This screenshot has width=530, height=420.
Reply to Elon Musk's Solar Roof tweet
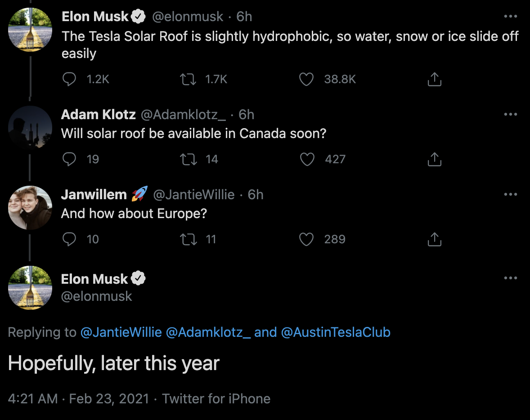(69, 79)
